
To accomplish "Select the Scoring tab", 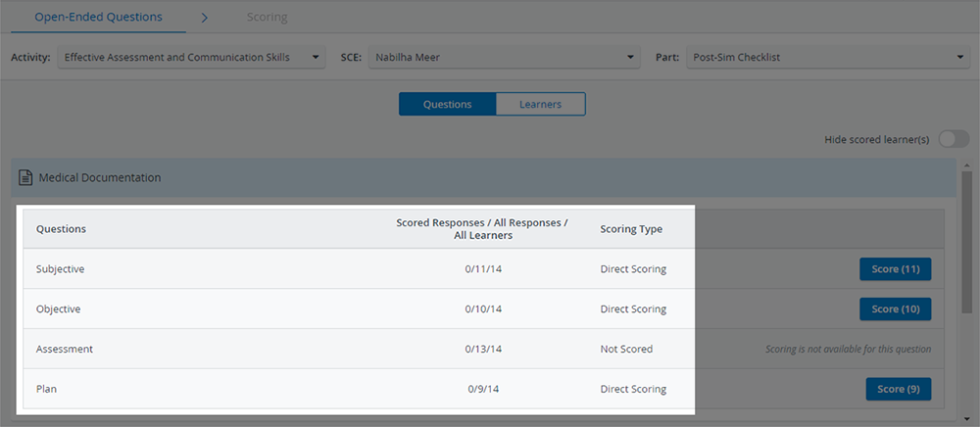I will click(267, 18).
